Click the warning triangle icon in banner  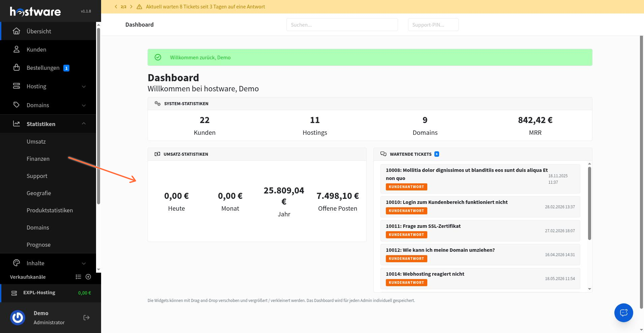[139, 7]
